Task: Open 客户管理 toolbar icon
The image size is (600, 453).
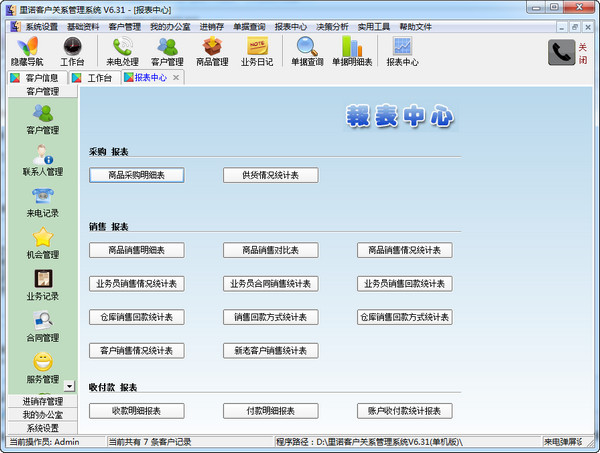Action: pyautogui.click(x=167, y=51)
